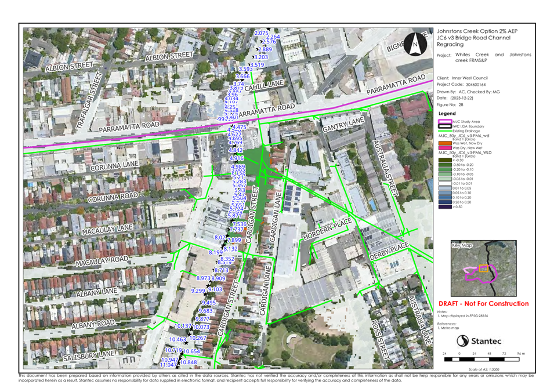Select the Existing Drainage green line symbol
This screenshot has height=392, width=554.
coord(445,130)
